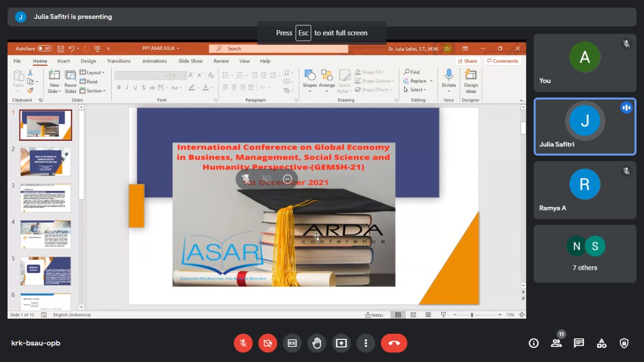Click the PowerPoint Search box
This screenshot has height=362, width=644.
pyautogui.click(x=279, y=49)
